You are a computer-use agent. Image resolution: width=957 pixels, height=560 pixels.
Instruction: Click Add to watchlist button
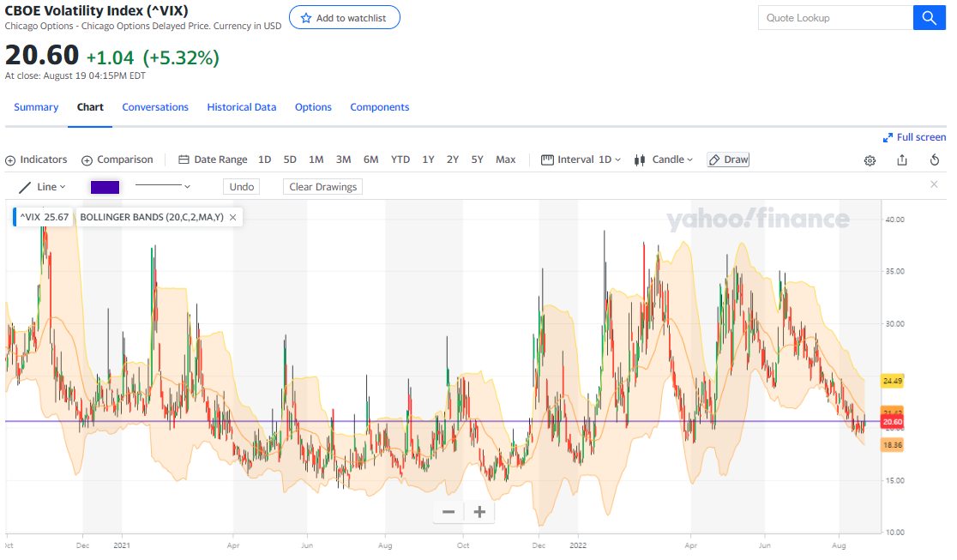coord(344,18)
